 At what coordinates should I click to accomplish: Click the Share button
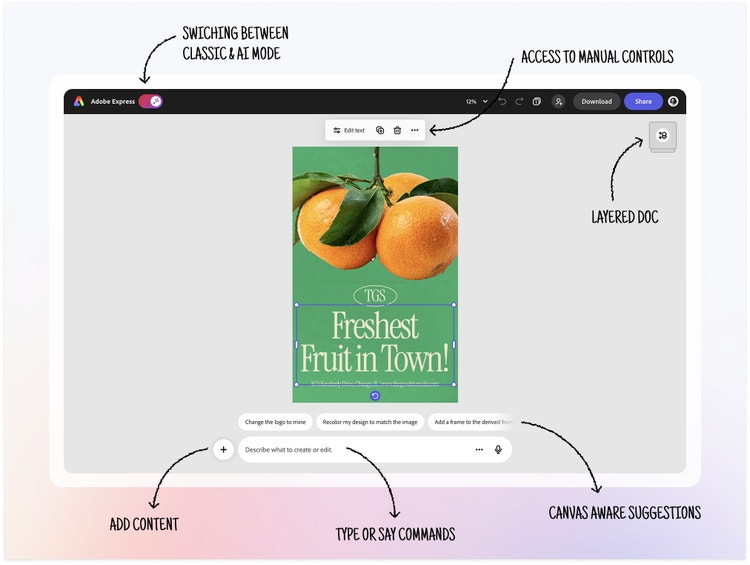(643, 101)
